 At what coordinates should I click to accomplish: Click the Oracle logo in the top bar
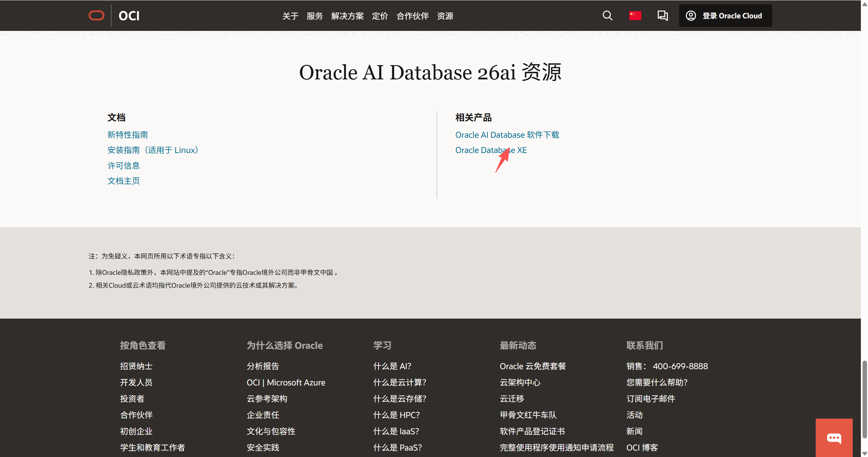click(96, 15)
